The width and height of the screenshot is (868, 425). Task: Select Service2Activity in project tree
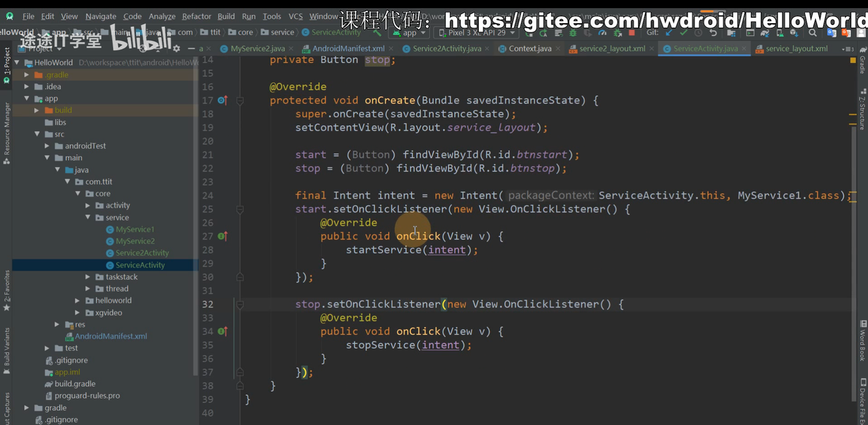(142, 253)
